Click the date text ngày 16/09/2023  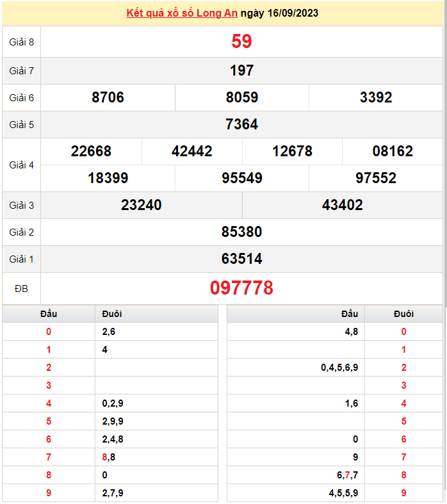[x=280, y=13]
